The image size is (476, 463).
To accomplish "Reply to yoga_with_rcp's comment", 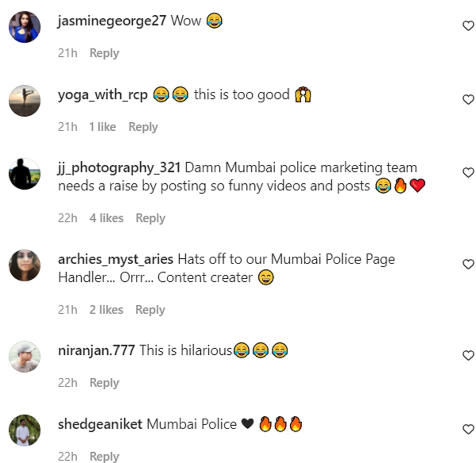I will (x=143, y=127).
